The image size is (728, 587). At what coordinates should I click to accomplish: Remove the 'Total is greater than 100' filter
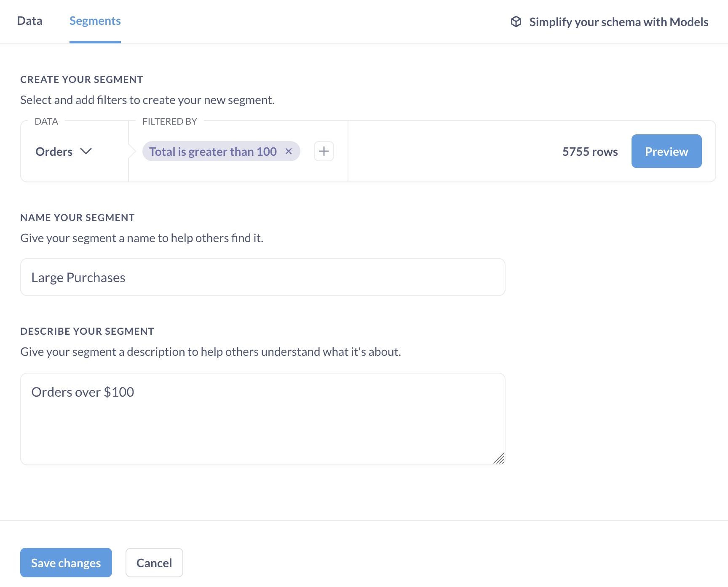[289, 151]
